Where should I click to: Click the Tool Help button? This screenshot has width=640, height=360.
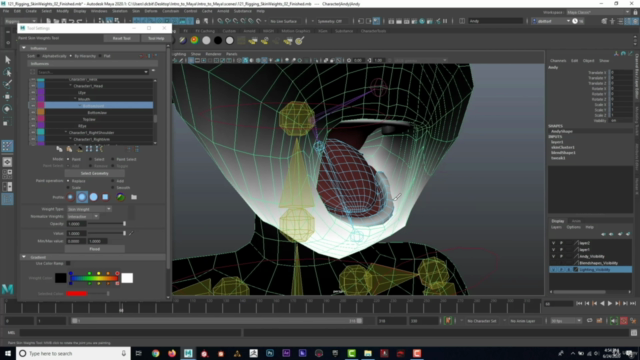coord(156,38)
